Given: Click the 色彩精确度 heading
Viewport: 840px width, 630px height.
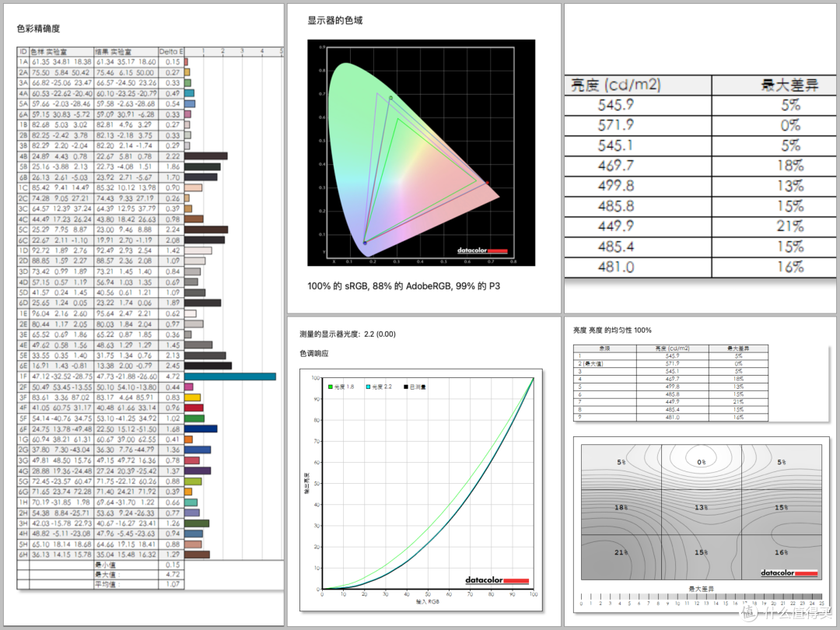Looking at the screenshot, I should (x=38, y=29).
